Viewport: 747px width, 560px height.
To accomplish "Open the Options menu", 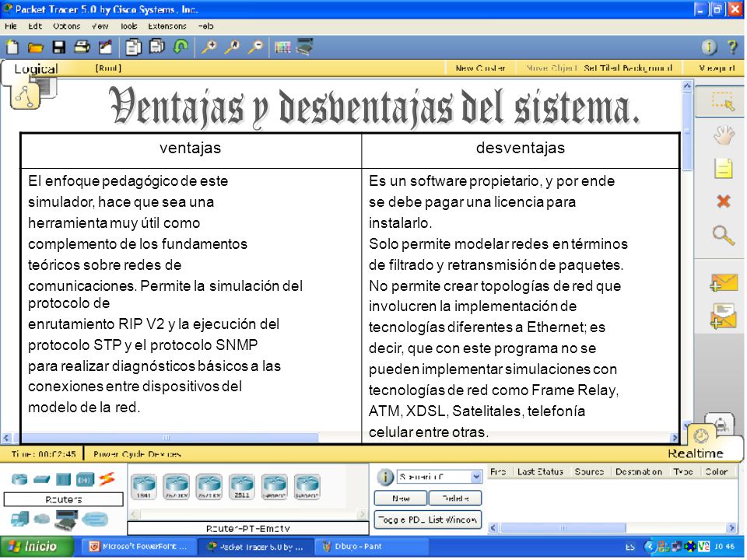I will (x=67, y=26).
